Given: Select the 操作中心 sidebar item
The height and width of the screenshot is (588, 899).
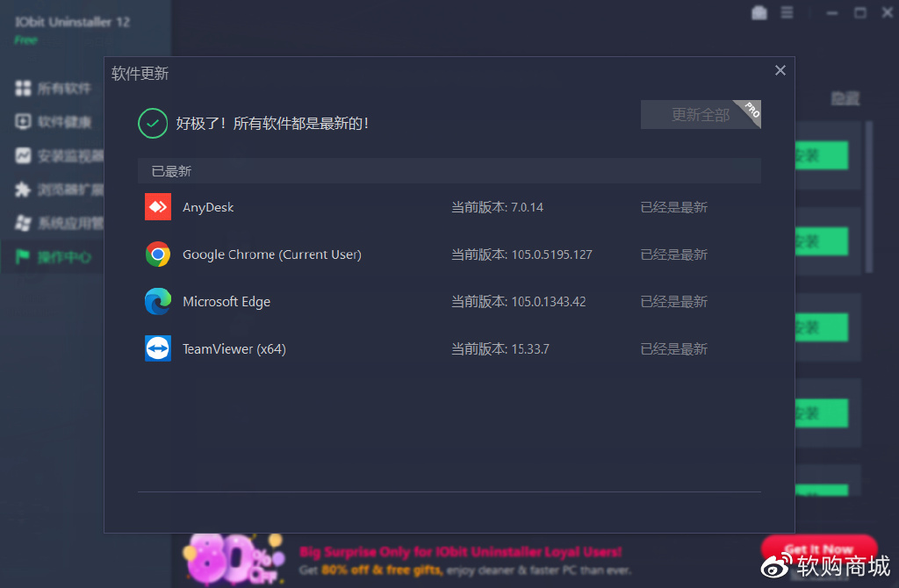Looking at the screenshot, I should pyautogui.click(x=53, y=257).
